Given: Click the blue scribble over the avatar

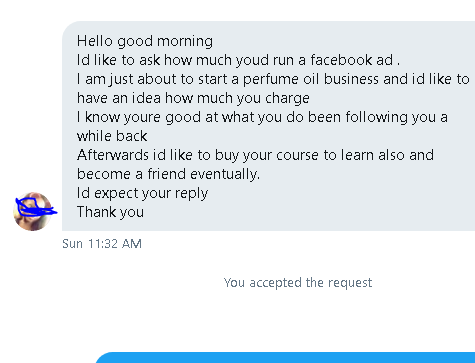Looking at the screenshot, I should pyautogui.click(x=36, y=207).
